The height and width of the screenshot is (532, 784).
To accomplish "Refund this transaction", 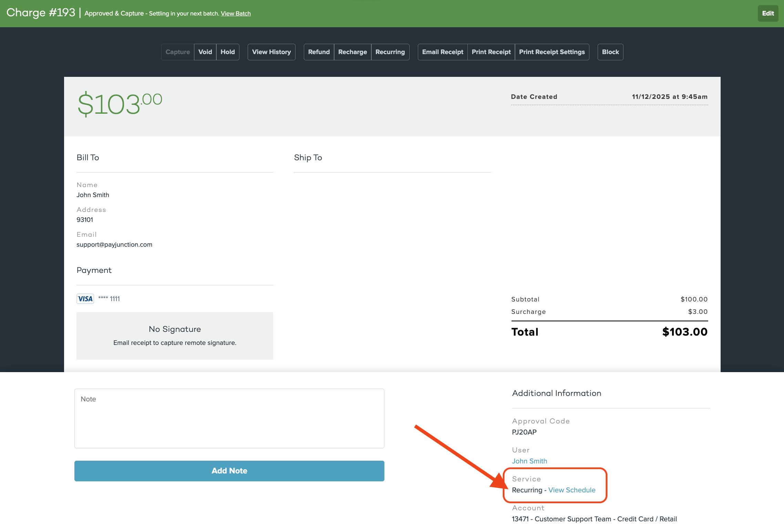I will point(319,52).
